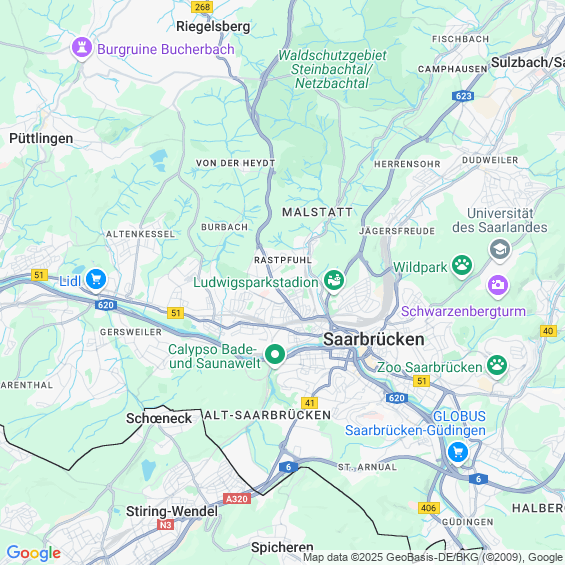This screenshot has height=565, width=565.
Task: Select the 623 highway shield
Action: click(x=463, y=96)
